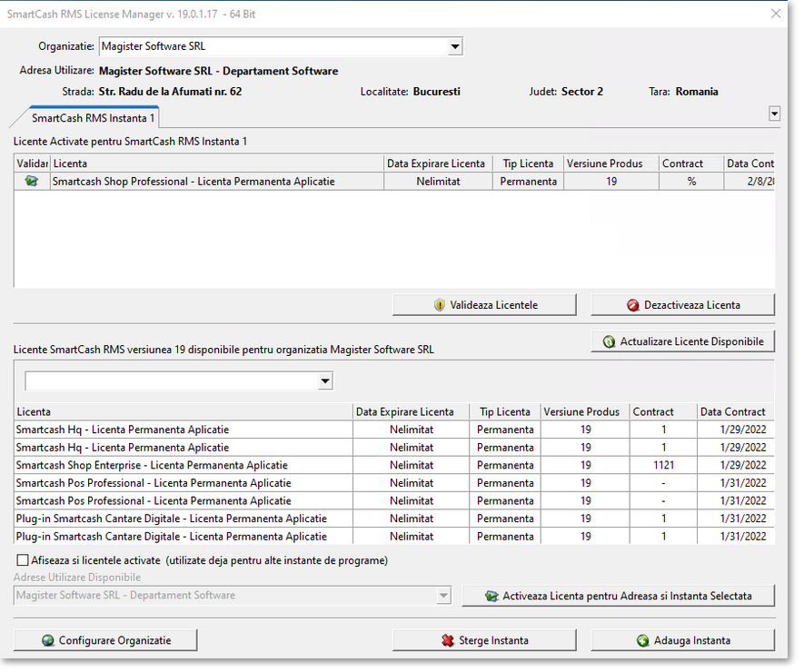Click the Licenta header in available licenses table
This screenshot has height=672, width=804.
click(x=184, y=412)
